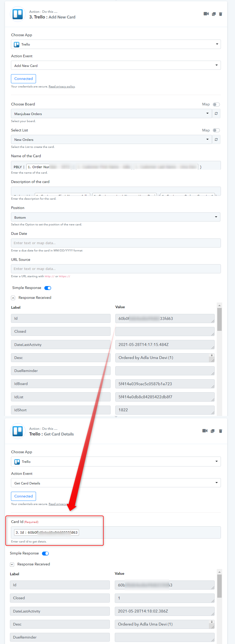The width and height of the screenshot is (235, 644).
Task: Click the Card Id required field
Action: (116, 532)
